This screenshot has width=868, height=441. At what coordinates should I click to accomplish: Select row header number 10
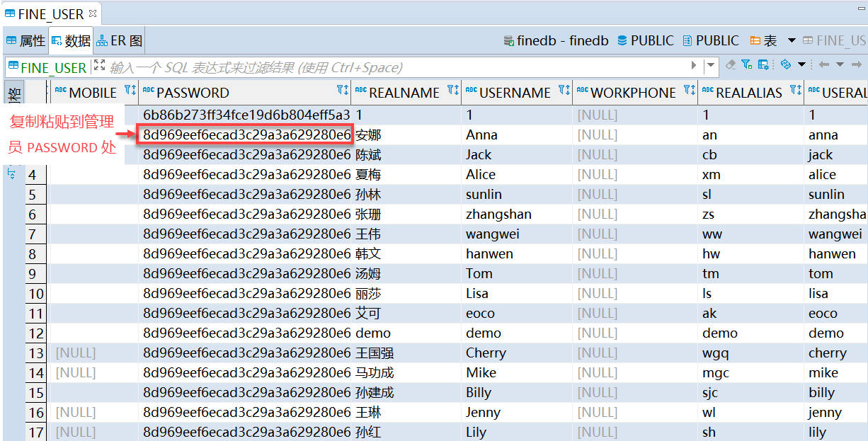37,293
